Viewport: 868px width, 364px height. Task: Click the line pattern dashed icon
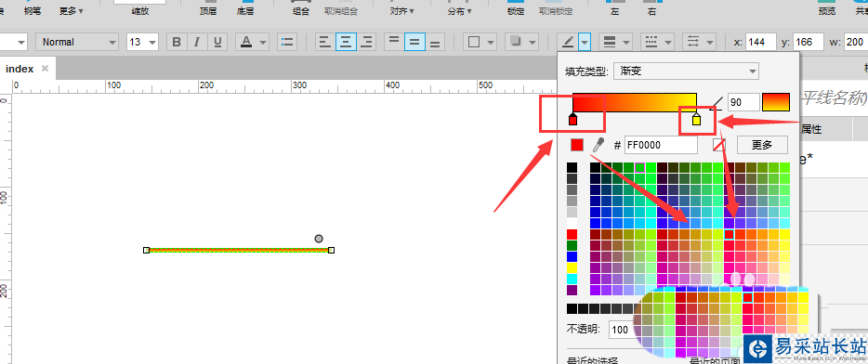(x=651, y=42)
